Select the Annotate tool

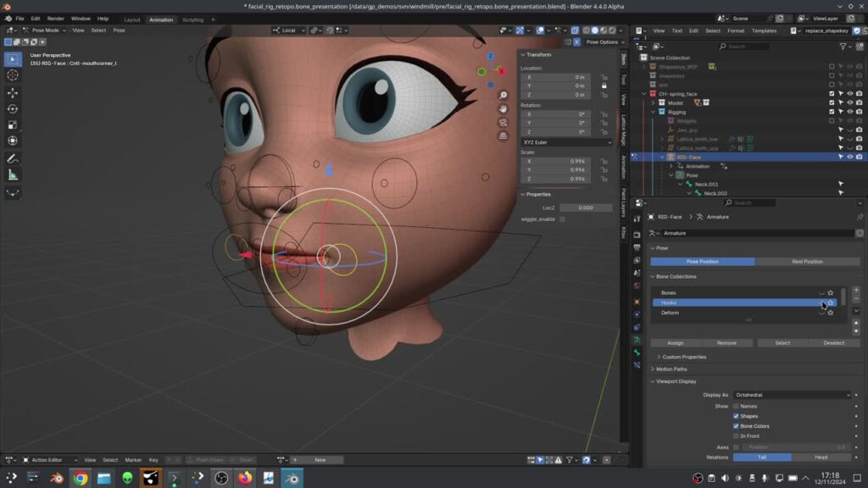click(12, 158)
